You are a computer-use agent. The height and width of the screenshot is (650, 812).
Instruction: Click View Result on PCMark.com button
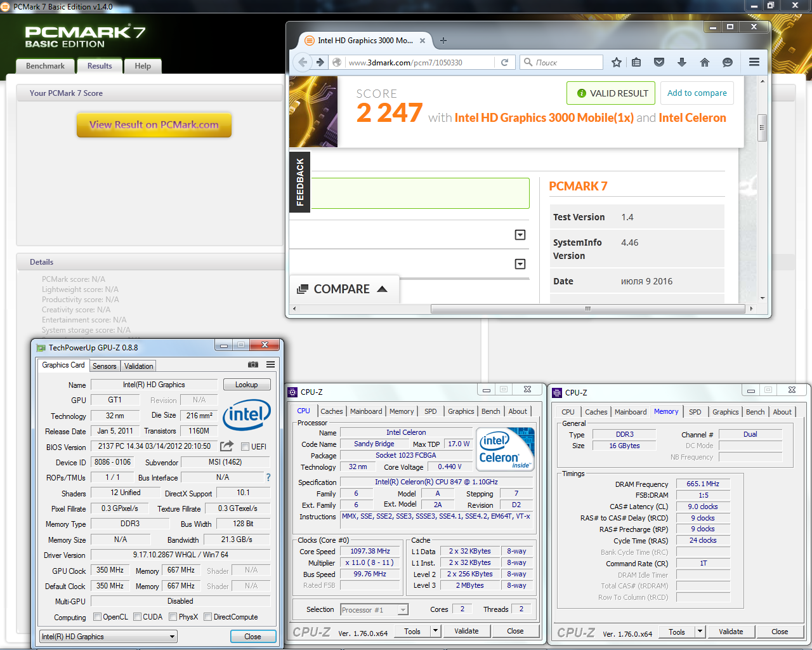(154, 125)
